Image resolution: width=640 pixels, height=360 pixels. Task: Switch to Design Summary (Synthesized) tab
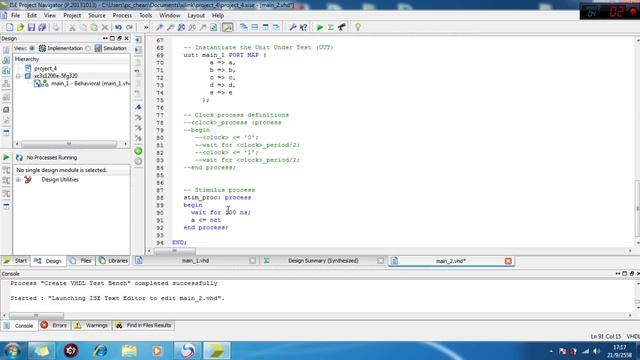[x=323, y=260]
